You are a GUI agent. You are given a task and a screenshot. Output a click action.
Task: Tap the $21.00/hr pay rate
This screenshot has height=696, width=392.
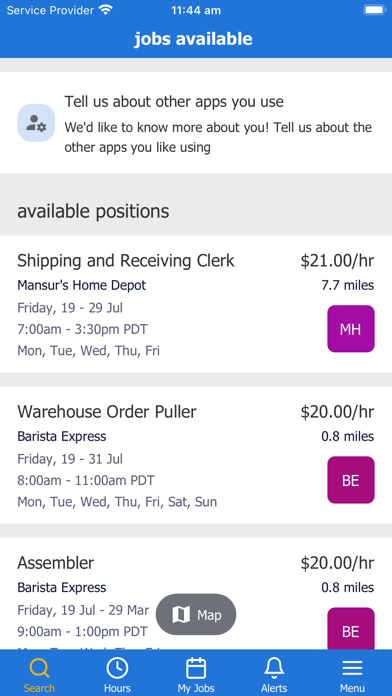coord(337,261)
